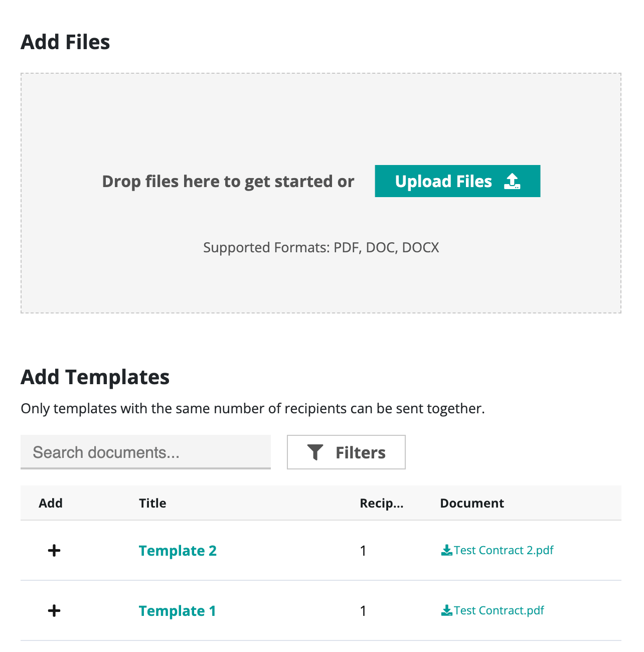Click the upload icon on Upload Files button
Image resolution: width=644 pixels, height=652 pixels.
tap(513, 181)
